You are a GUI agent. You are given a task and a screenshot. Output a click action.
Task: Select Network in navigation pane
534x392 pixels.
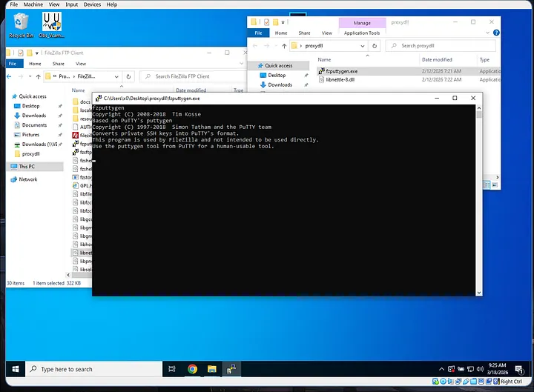tap(28, 179)
